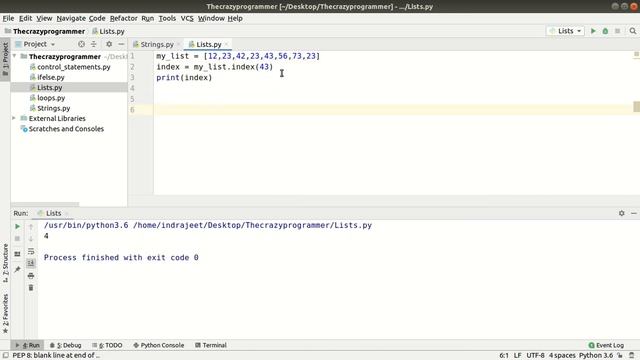Pin the Run tab
The width and height of the screenshot is (640, 360).
[17, 269]
